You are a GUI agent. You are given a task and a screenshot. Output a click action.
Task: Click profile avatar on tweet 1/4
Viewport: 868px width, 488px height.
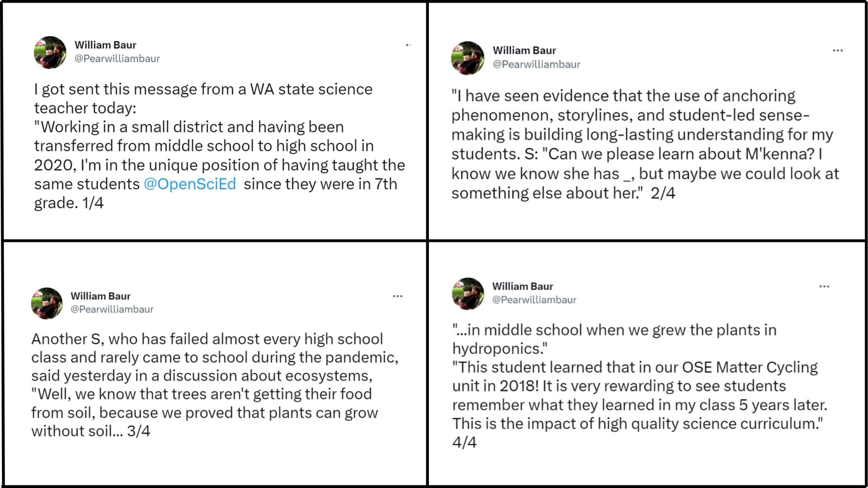[50, 52]
